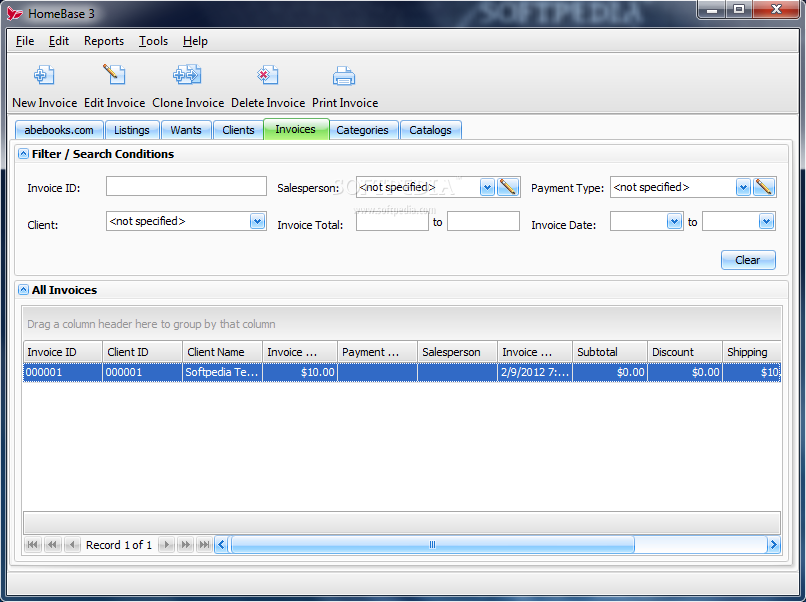The width and height of the screenshot is (806, 602).
Task: Select the Invoices tab
Action: pyautogui.click(x=296, y=129)
